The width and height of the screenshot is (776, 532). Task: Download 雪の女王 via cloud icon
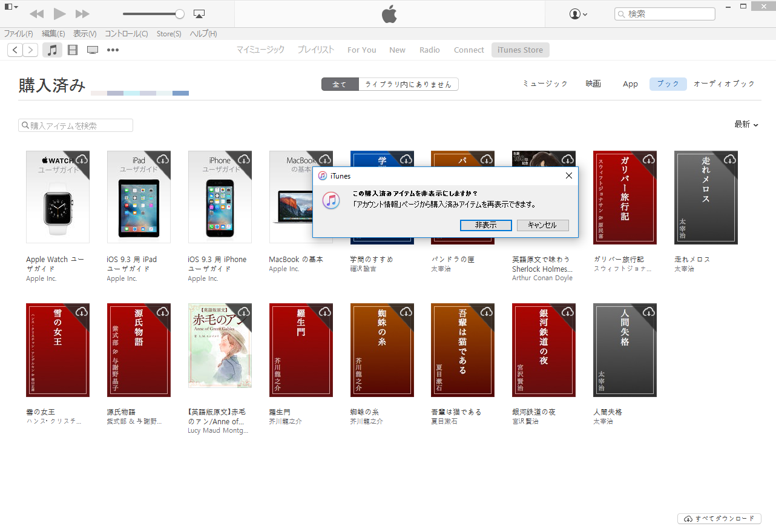(82, 312)
